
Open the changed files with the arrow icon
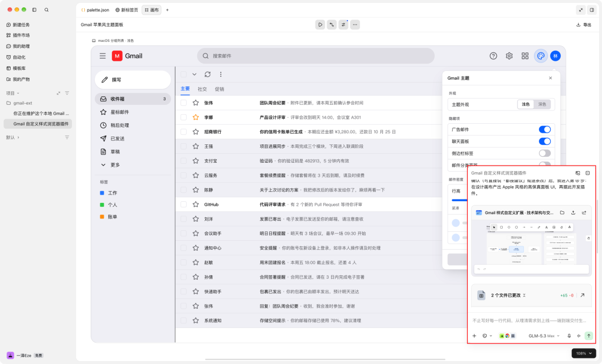[x=582, y=295]
